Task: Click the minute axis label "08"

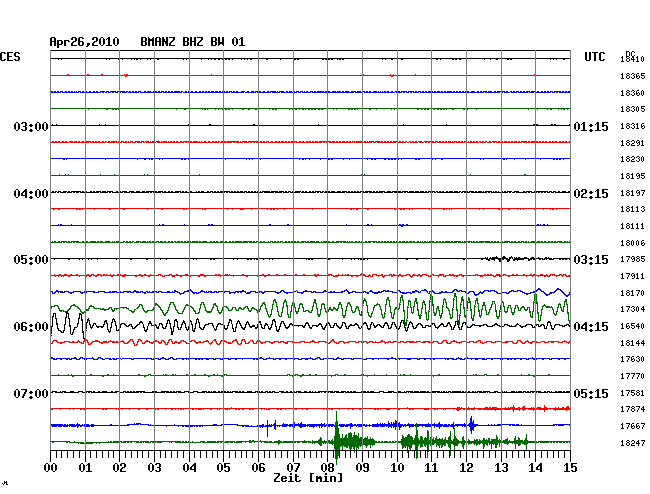Action: click(327, 468)
